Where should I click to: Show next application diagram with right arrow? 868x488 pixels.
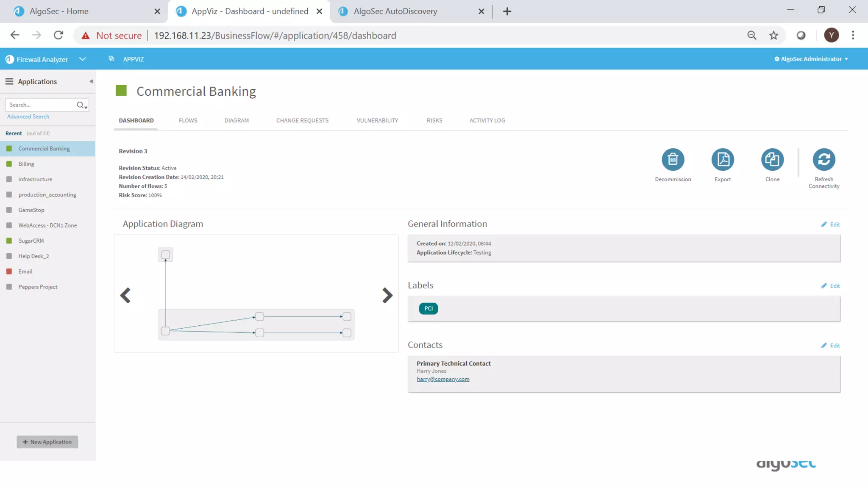[x=387, y=295]
